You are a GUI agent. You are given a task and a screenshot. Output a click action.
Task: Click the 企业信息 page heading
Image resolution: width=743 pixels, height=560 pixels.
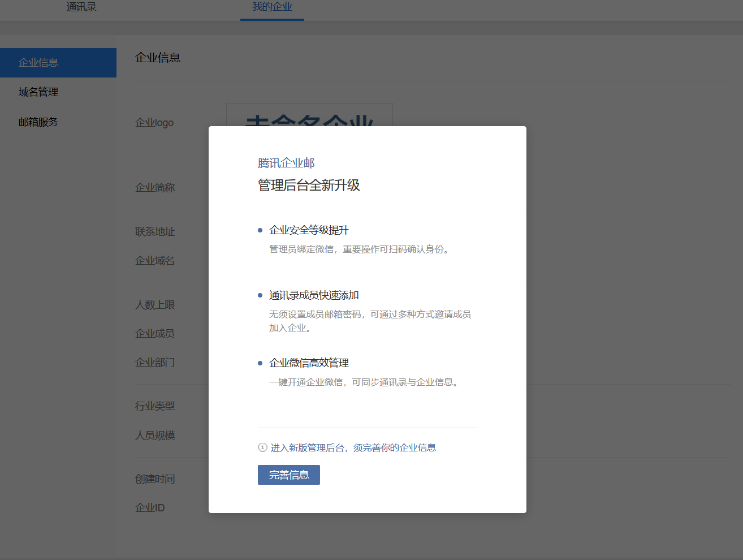(158, 58)
